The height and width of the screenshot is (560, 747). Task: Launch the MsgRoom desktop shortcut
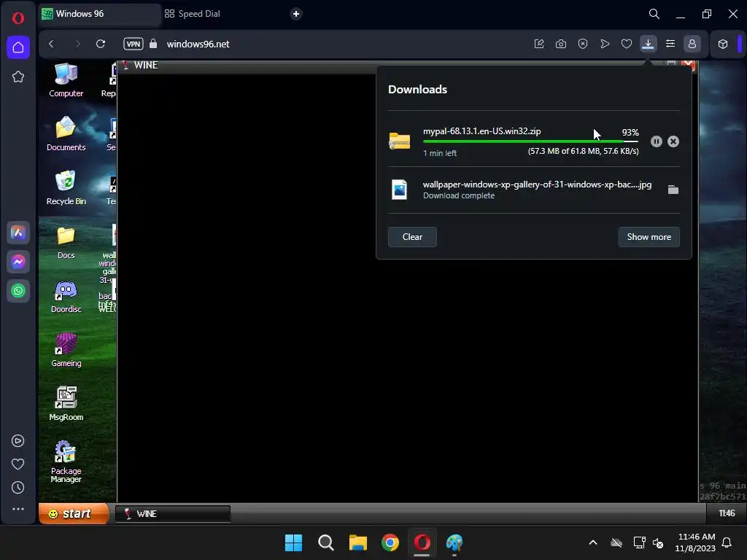(x=66, y=404)
